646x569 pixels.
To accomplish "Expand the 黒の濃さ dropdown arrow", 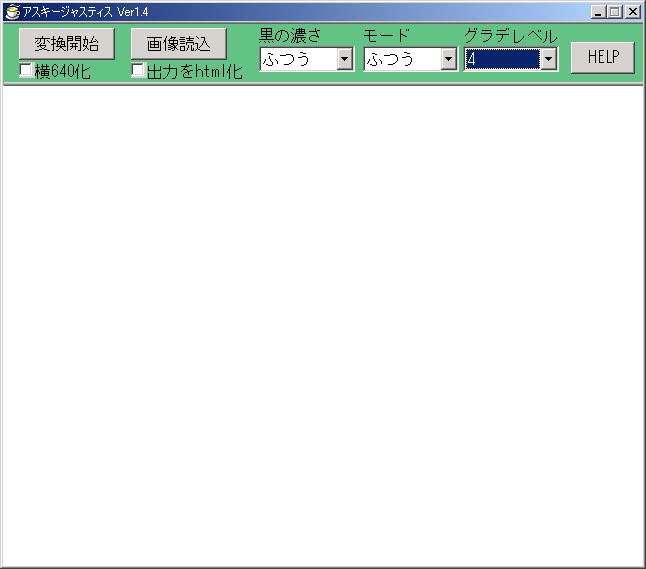I will [x=345, y=60].
